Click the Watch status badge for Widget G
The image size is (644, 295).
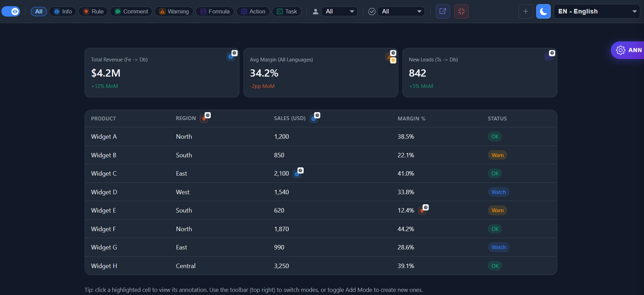(499, 247)
